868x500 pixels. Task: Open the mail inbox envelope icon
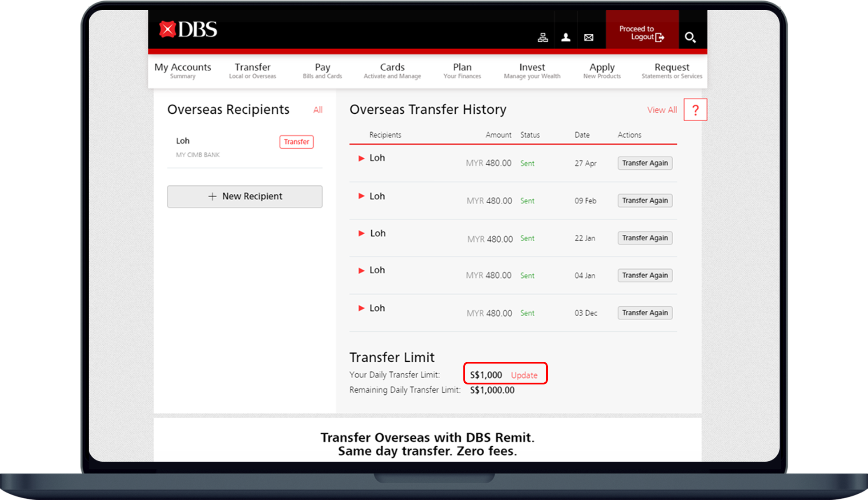click(589, 37)
